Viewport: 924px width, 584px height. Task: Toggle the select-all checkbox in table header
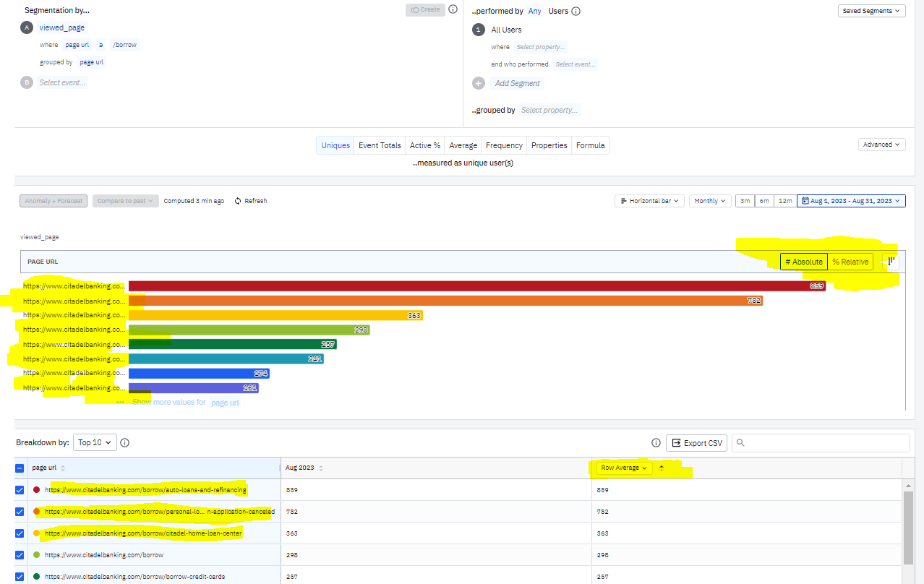[x=20, y=468]
